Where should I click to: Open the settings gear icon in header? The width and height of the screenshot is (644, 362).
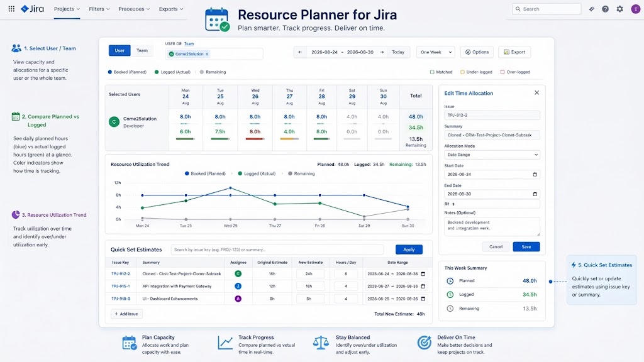click(x=619, y=9)
